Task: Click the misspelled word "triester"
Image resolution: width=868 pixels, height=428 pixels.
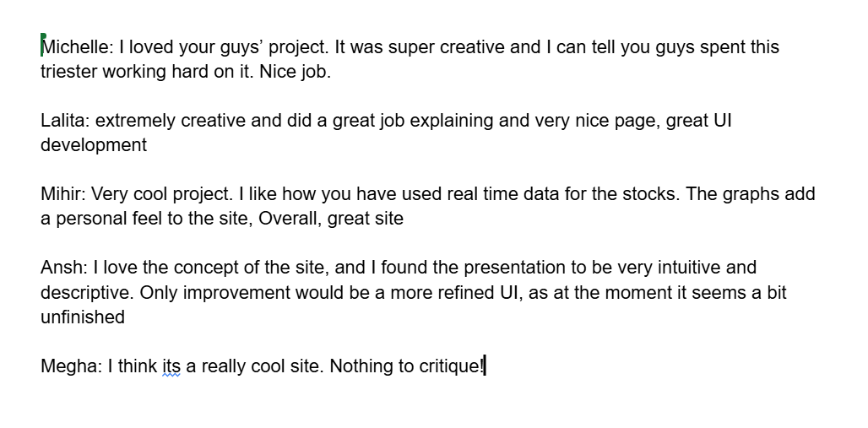Action: (x=69, y=72)
